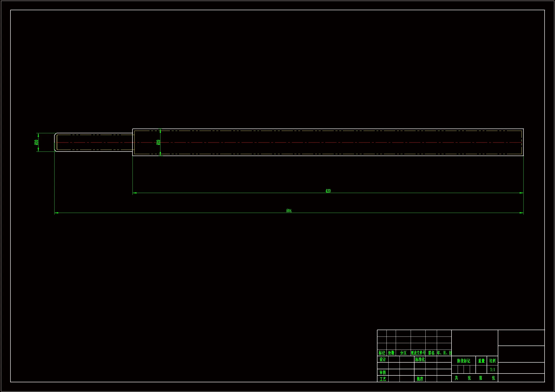Click the 审核 review label cell
This screenshot has height=392, width=555.
pos(382,373)
